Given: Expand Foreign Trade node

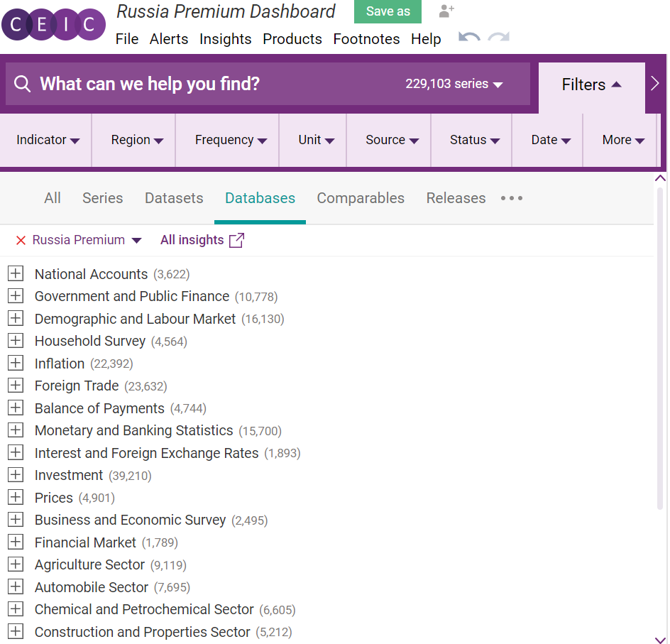Looking at the screenshot, I should tap(16, 386).
